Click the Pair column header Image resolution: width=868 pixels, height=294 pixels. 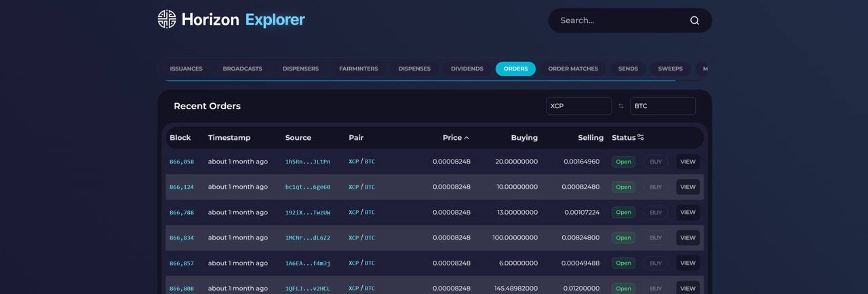pos(356,138)
